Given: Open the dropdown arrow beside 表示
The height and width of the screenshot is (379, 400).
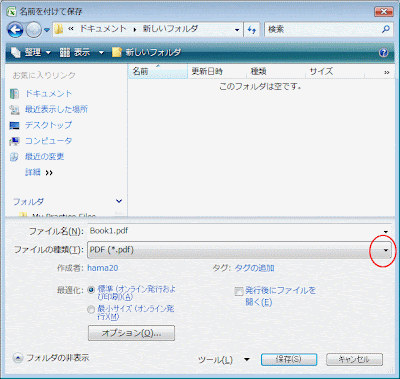Looking at the screenshot, I should [x=101, y=53].
